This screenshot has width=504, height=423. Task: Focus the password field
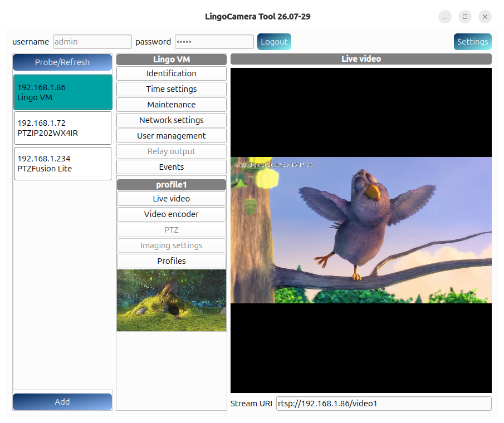tap(214, 42)
